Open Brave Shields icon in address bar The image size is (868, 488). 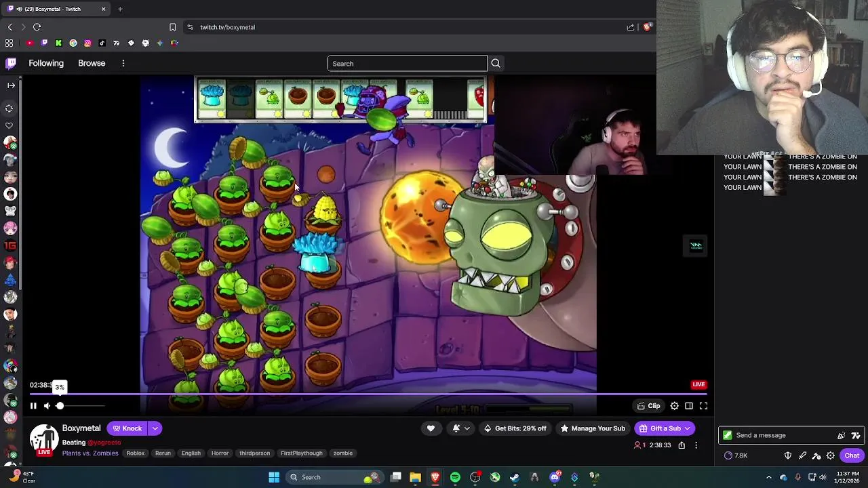click(647, 27)
